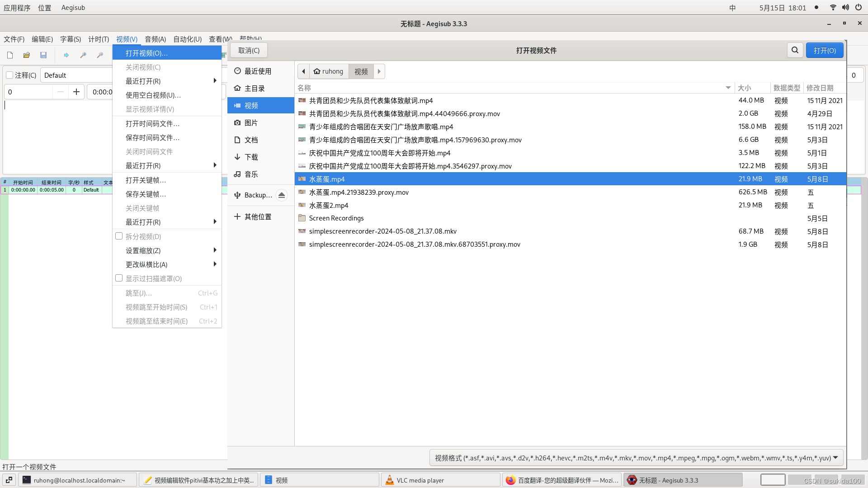Toggle the 显示过扫描遮罩(O) checkbox
The width and height of the screenshot is (868, 488).
tap(119, 278)
